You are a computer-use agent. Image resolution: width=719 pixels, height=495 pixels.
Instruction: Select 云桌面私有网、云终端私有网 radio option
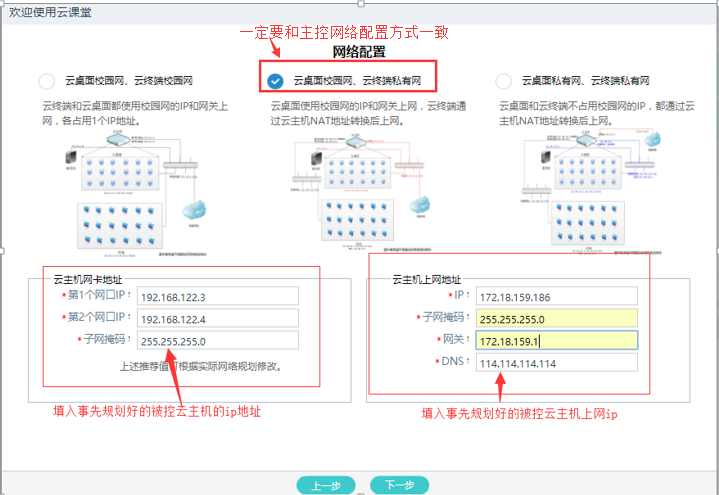[x=503, y=81]
